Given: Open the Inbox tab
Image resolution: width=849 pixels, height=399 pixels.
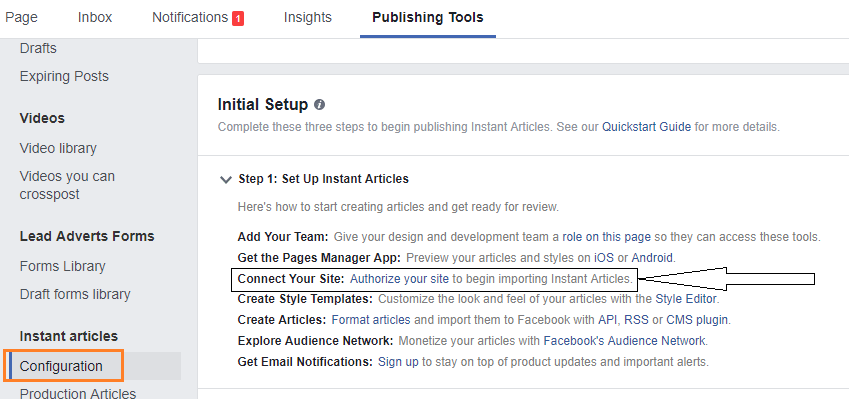Looking at the screenshot, I should tap(95, 17).
